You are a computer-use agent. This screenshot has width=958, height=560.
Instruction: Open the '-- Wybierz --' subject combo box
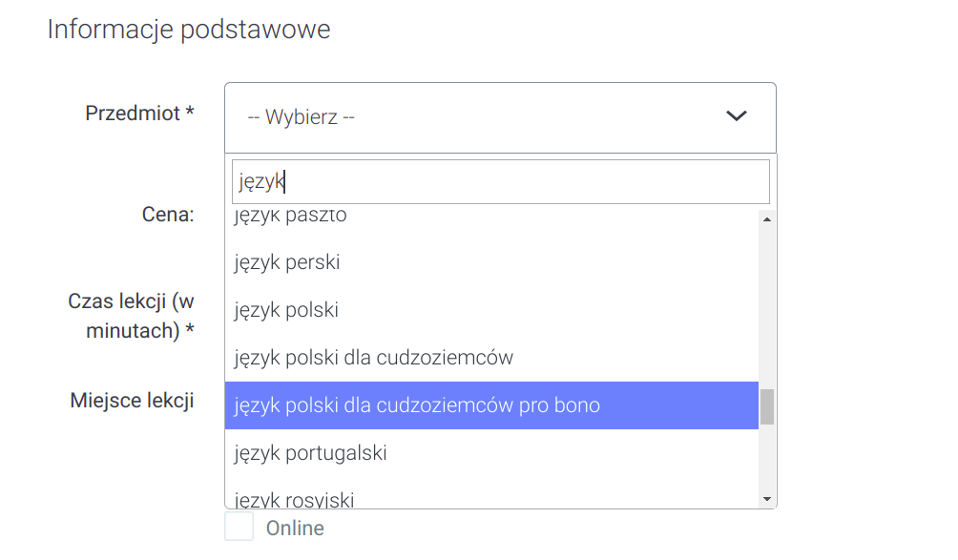click(477, 117)
